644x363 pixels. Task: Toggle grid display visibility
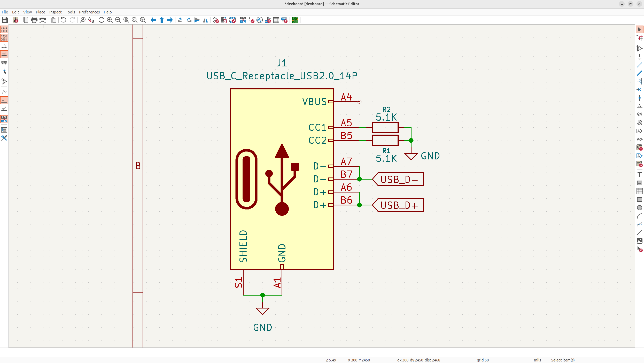[x=4, y=29]
